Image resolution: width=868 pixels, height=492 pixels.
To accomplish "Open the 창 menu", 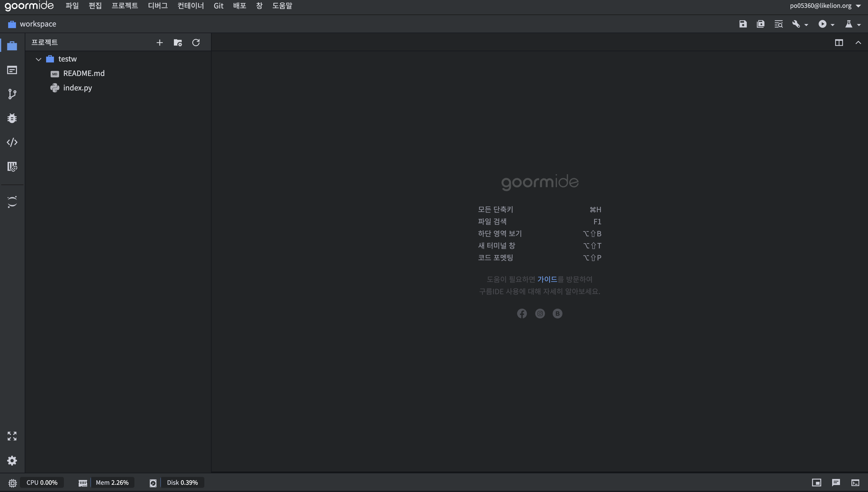I will (259, 6).
